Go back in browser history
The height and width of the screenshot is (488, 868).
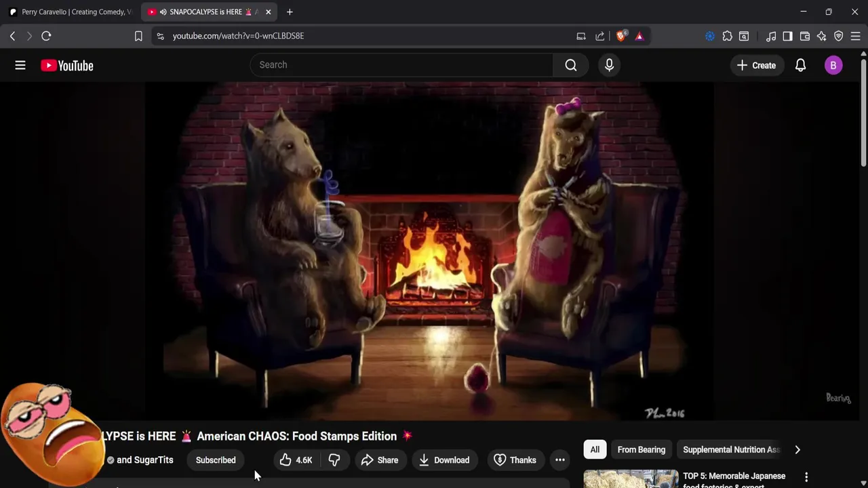coord(12,36)
